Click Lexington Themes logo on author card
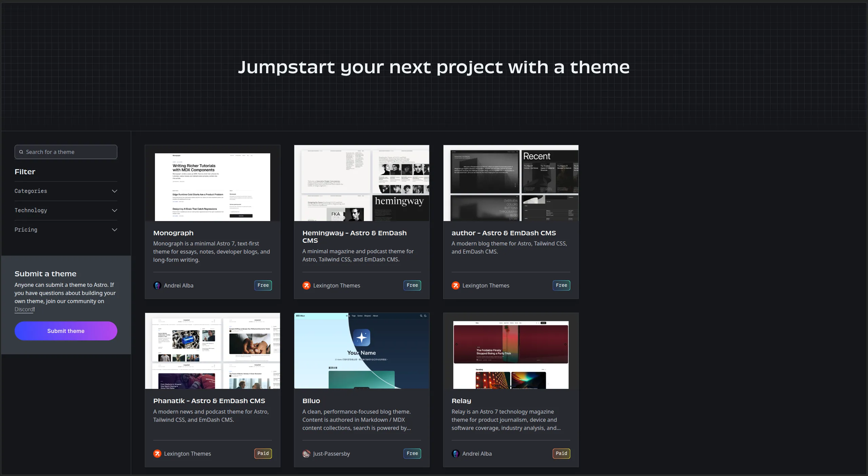The image size is (868, 476). tap(456, 285)
